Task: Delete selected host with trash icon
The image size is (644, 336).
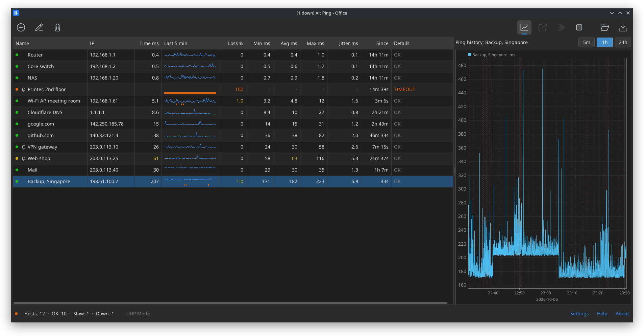Action: pos(57,27)
